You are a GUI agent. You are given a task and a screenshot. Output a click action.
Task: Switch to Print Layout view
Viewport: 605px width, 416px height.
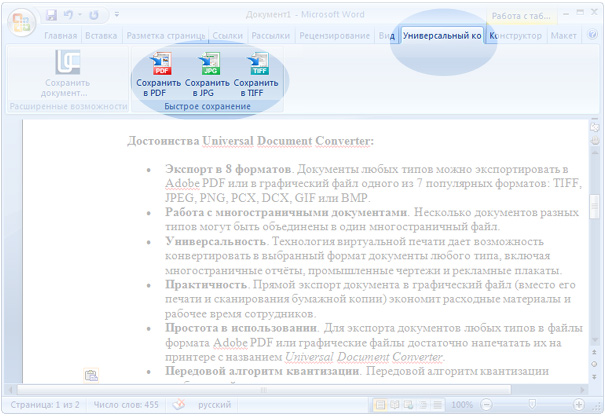380,405
